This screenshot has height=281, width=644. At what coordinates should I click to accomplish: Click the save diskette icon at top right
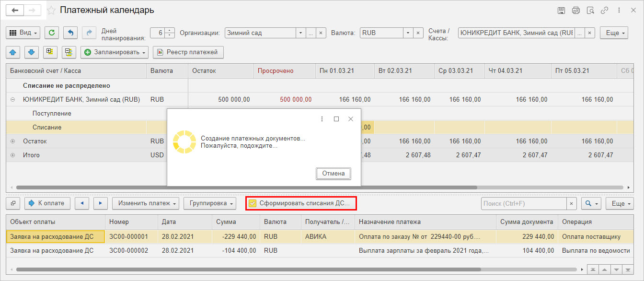(562, 10)
